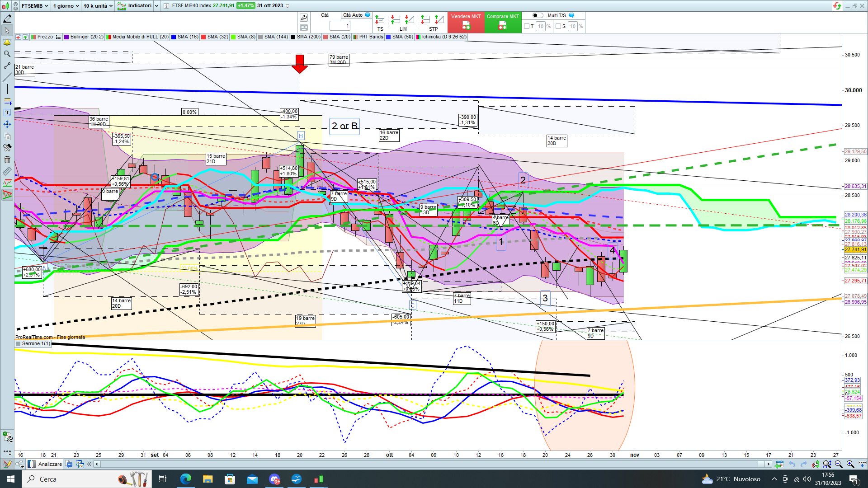This screenshot has height=488, width=868.
Task: Open the chat bubble icon in bottom toolbar
Action: 69,464
